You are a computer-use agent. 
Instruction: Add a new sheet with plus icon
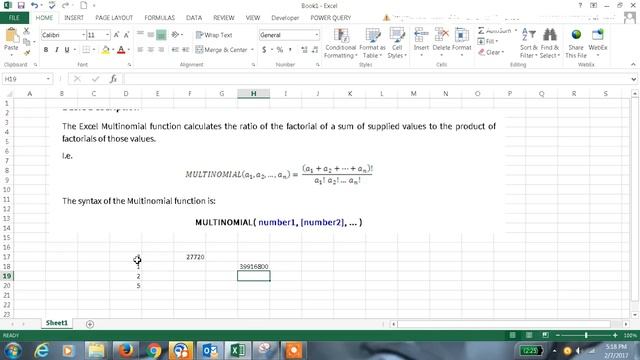(90, 324)
